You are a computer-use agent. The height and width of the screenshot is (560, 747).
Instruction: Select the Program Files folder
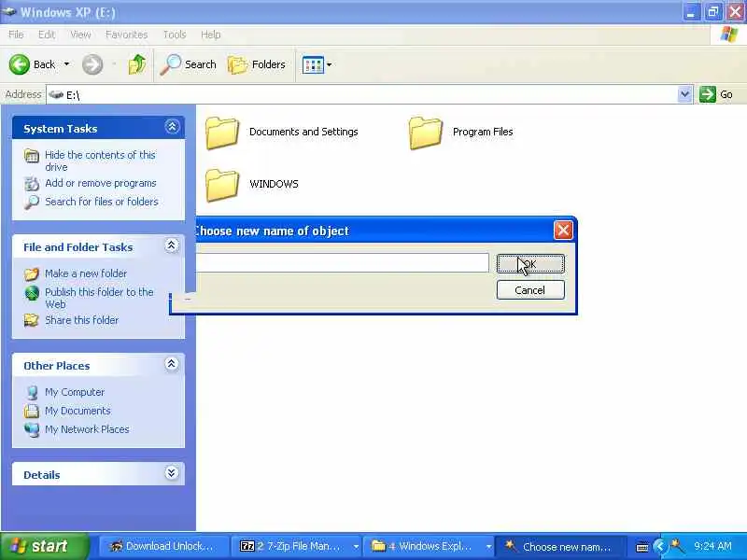tap(460, 132)
